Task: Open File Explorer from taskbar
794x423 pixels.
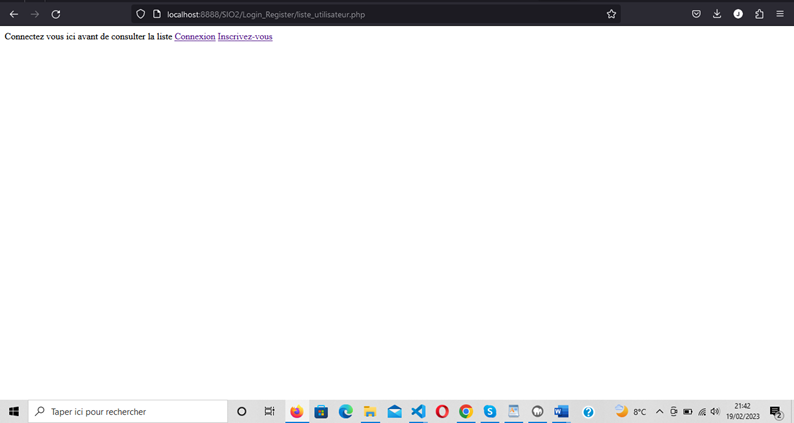Action: point(370,411)
